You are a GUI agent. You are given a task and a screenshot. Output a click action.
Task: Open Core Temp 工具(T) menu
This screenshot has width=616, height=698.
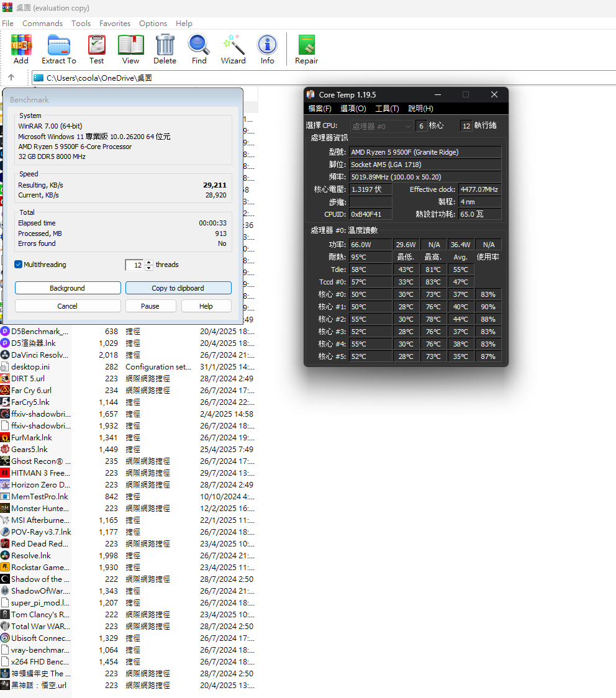pyautogui.click(x=387, y=109)
